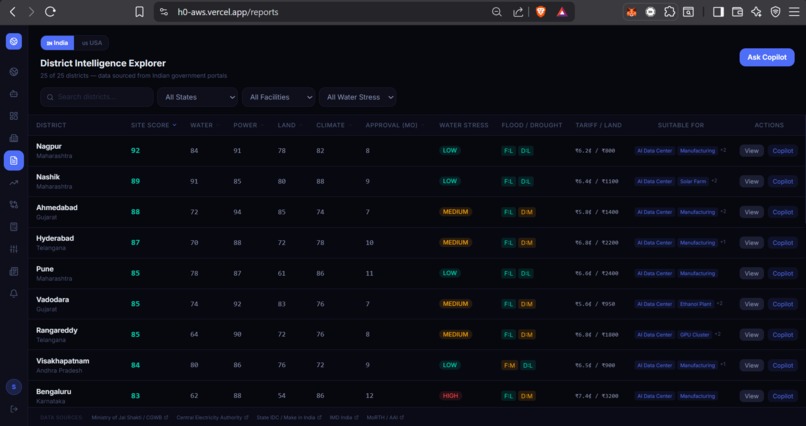
Task: Open State IDC / Make in India link
Action: 289,418
